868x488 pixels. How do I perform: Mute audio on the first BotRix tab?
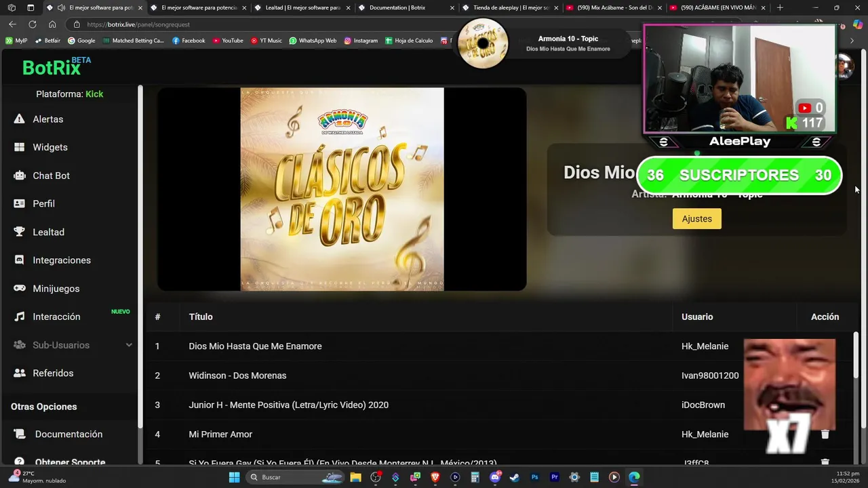point(62,7)
